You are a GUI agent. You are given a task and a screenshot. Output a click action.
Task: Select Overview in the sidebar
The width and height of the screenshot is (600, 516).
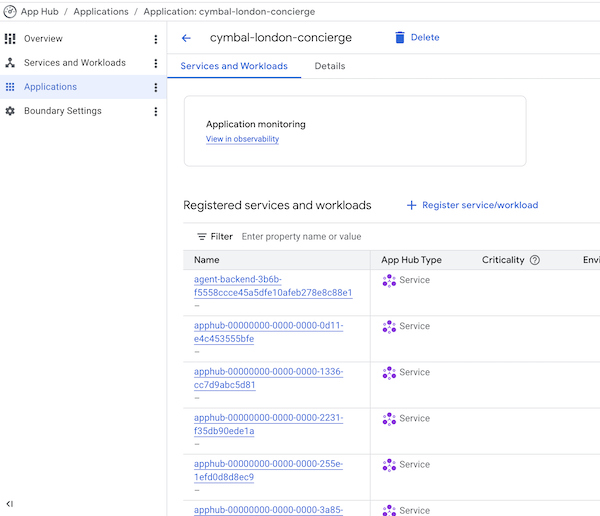coord(43,39)
